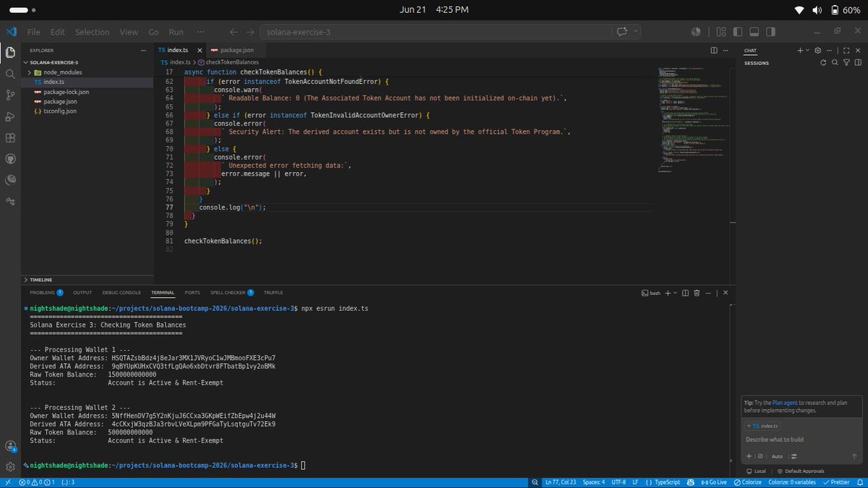Click Prettier in the status bar

[836, 481]
